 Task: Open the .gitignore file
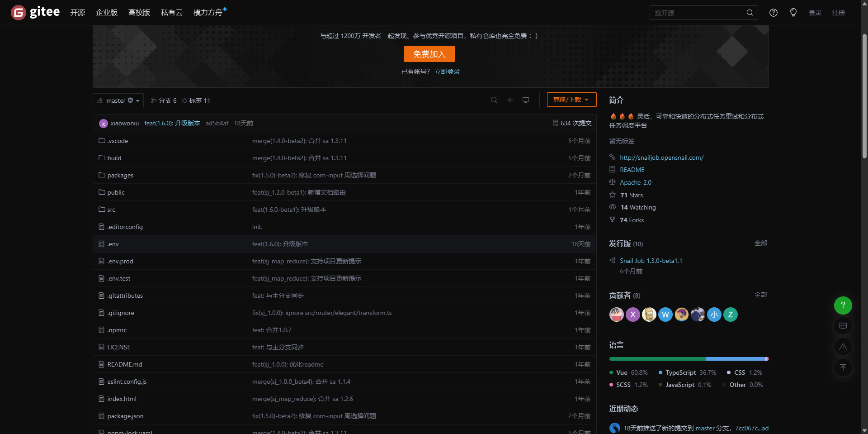pyautogui.click(x=121, y=313)
